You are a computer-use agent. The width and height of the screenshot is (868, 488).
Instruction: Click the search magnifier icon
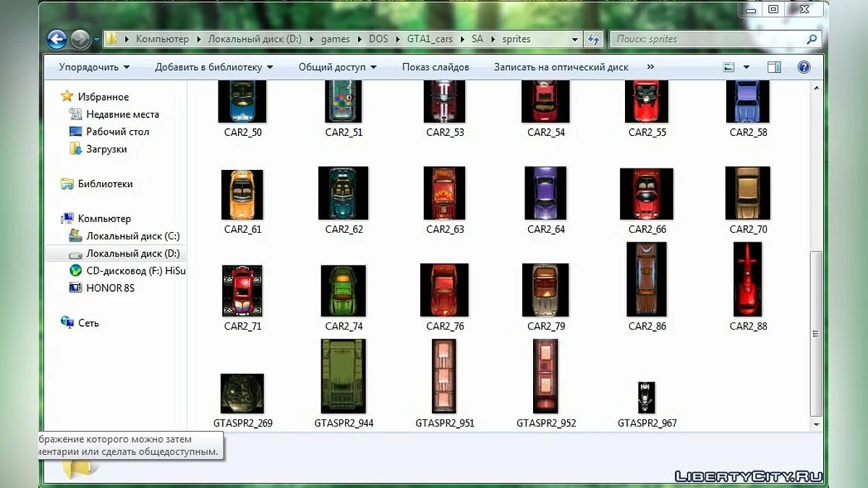pyautogui.click(x=812, y=39)
